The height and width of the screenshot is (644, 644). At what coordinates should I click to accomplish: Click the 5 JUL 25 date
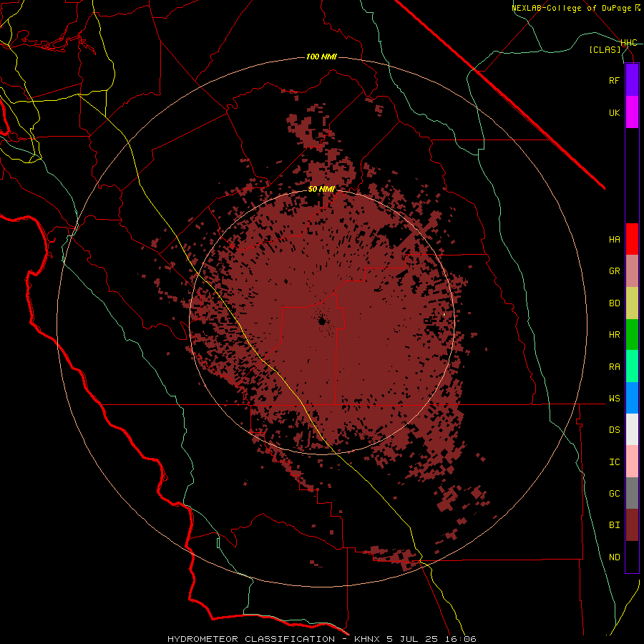tap(412, 639)
